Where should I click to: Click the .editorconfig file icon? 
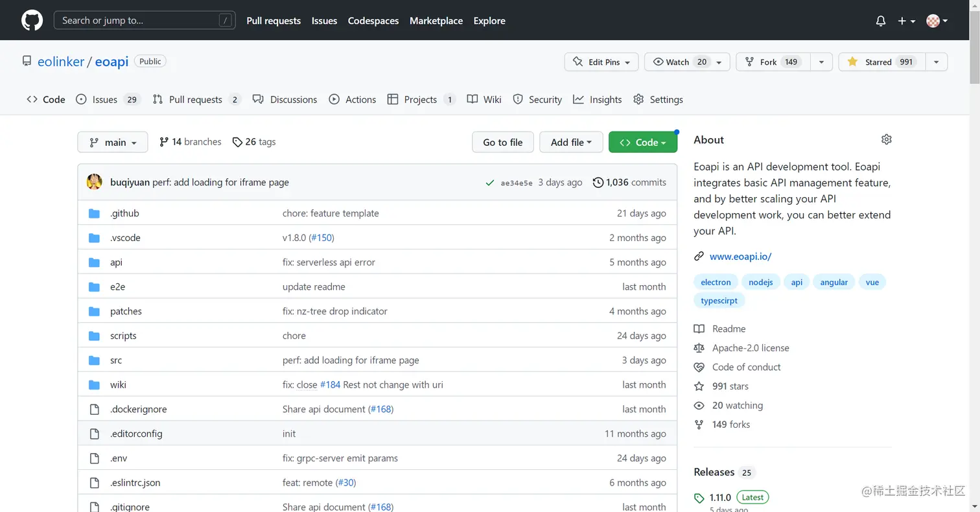click(95, 434)
